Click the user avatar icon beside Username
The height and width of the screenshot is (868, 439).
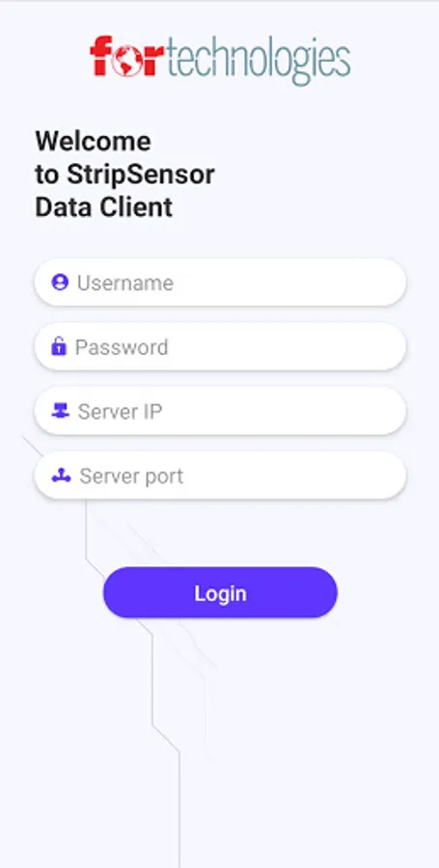point(60,283)
